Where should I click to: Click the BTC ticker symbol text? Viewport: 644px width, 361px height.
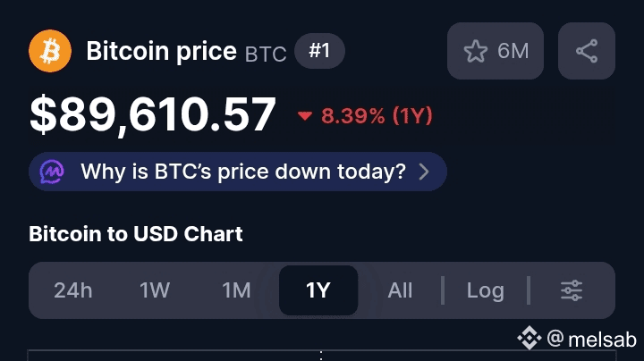pos(266,54)
